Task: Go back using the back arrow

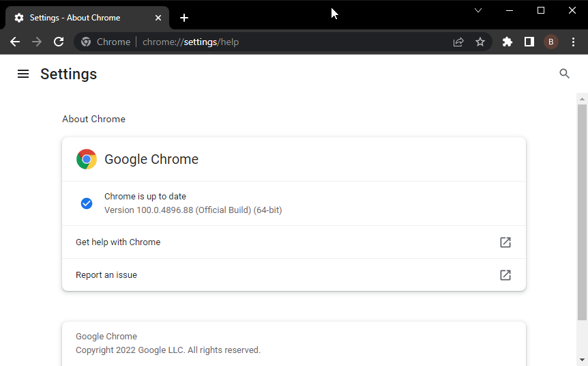Action: tap(15, 42)
